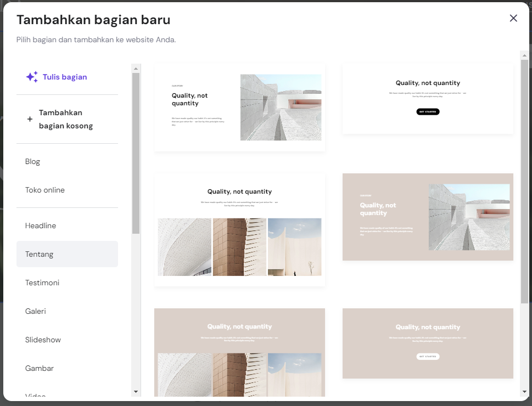
Task: Click the templates panel scrollbar on the right
Action: point(525,165)
